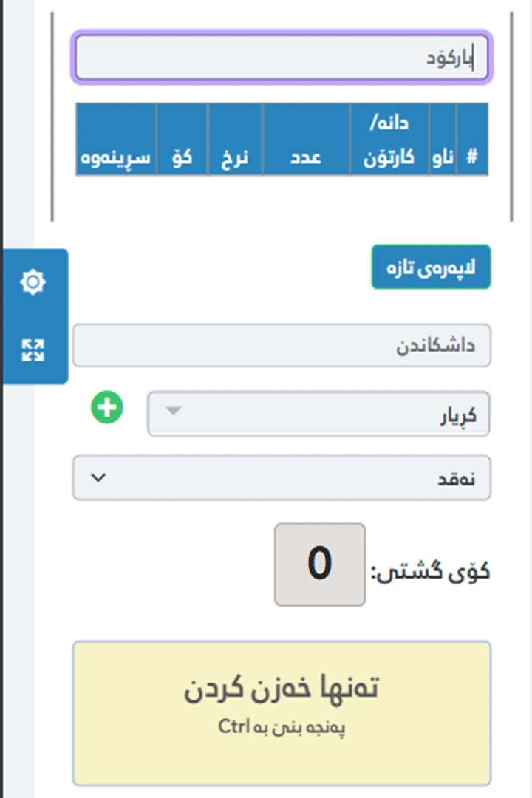532x798 pixels.
Task: Click the green plus add-customer icon
Action: tap(107, 408)
